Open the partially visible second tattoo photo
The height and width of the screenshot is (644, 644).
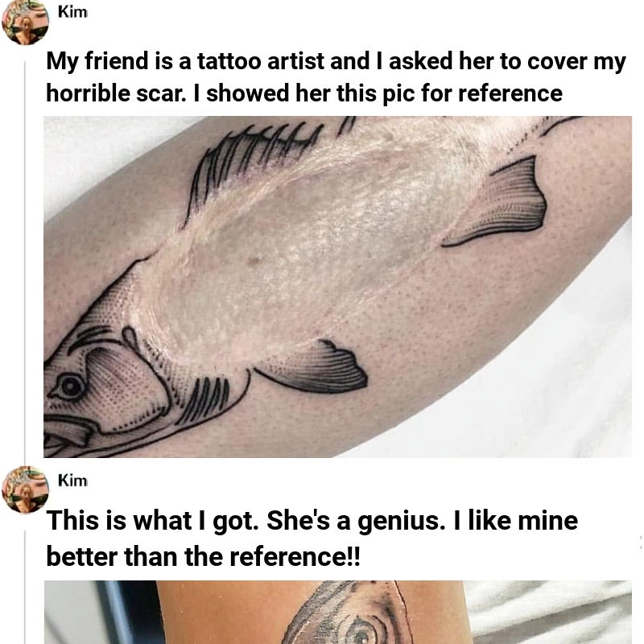coord(337,612)
